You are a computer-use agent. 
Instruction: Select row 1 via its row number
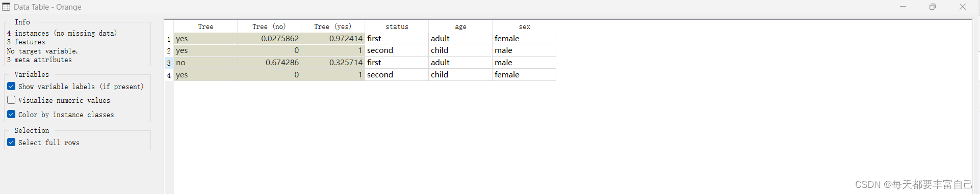point(169,39)
